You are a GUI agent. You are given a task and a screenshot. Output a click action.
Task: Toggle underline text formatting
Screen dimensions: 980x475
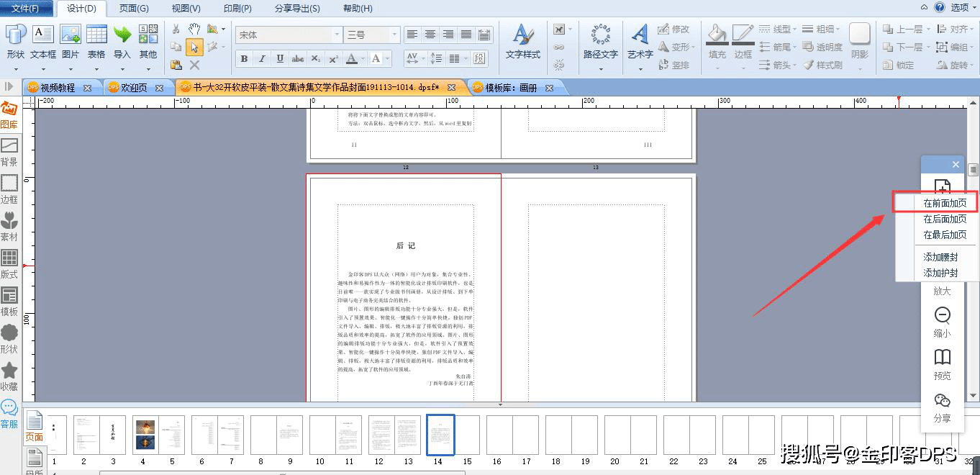[x=280, y=58]
